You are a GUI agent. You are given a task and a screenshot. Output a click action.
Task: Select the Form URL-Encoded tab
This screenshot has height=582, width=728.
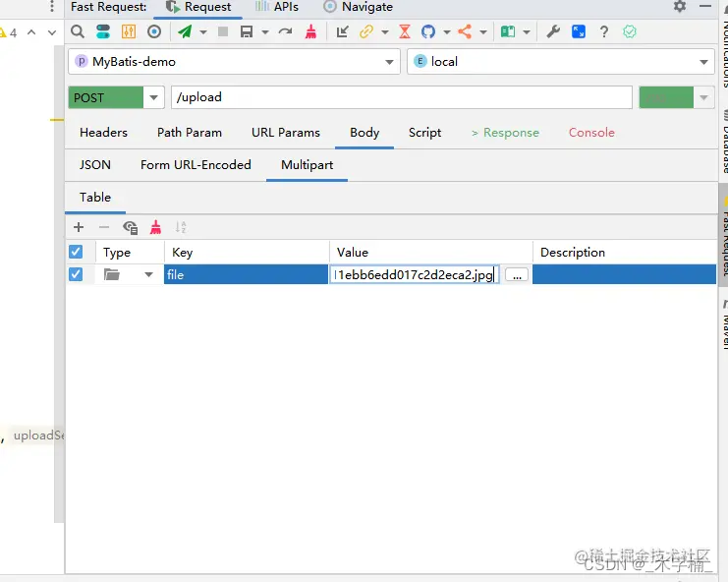pyautogui.click(x=196, y=165)
